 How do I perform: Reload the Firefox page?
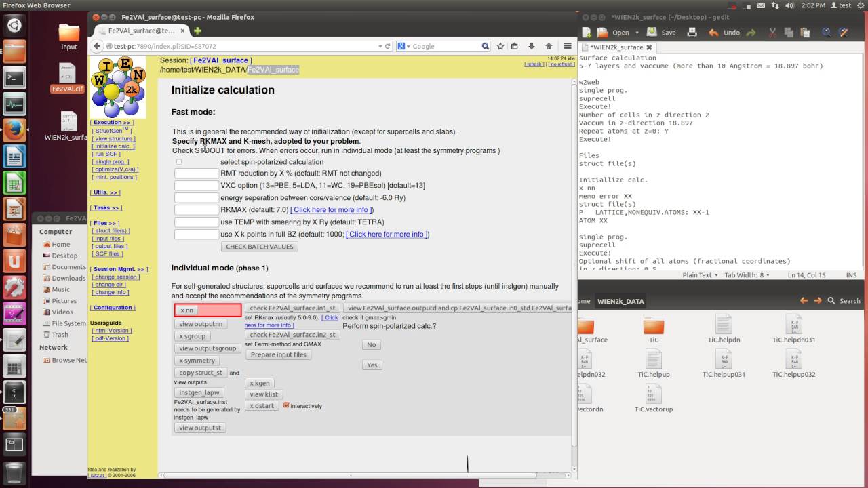[388, 46]
